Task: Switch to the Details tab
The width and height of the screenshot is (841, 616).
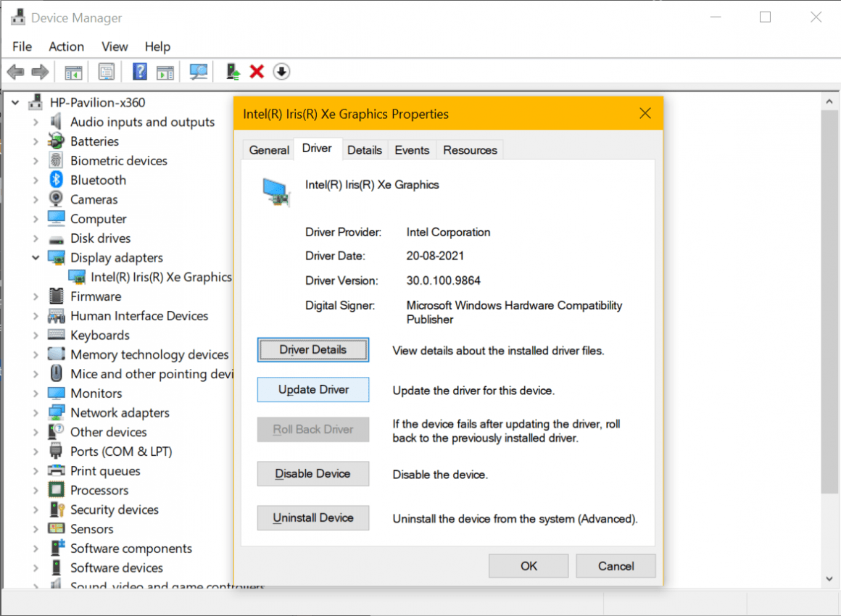Action: click(365, 149)
